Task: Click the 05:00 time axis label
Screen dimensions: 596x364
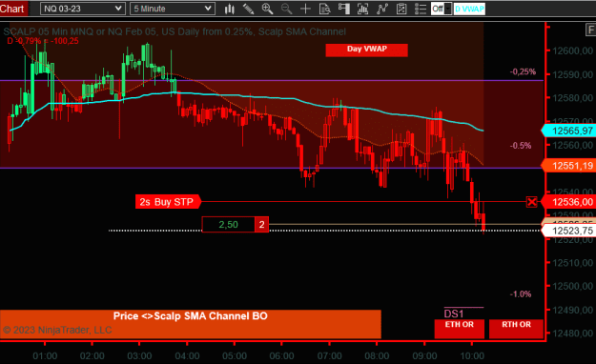Action: click(235, 356)
